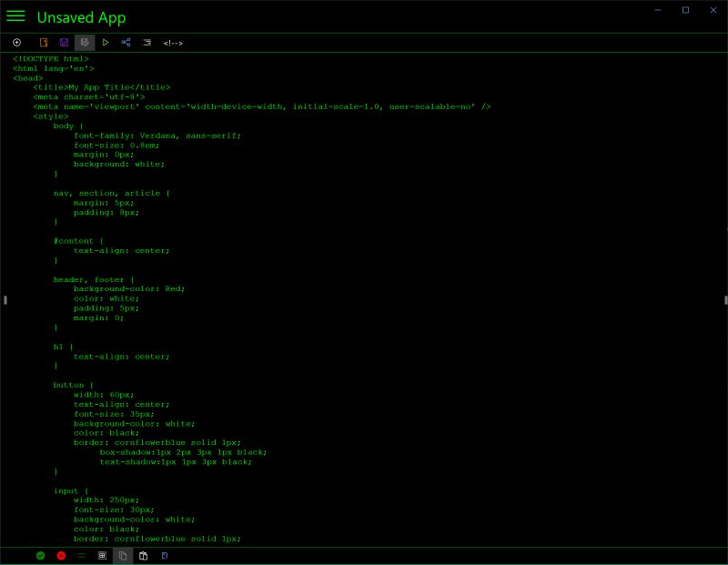The width and height of the screenshot is (728, 565).
Task: Click the red X cancel icon
Action: (61, 556)
